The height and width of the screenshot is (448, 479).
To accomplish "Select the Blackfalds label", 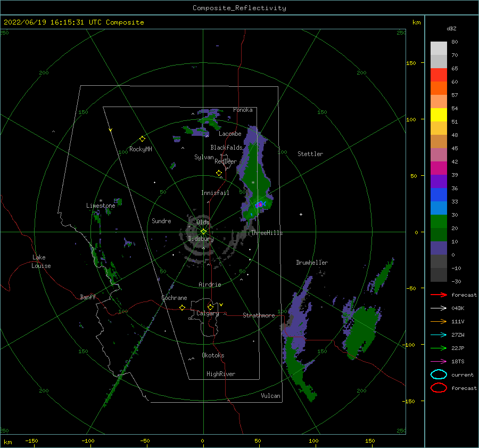I will point(226,148).
